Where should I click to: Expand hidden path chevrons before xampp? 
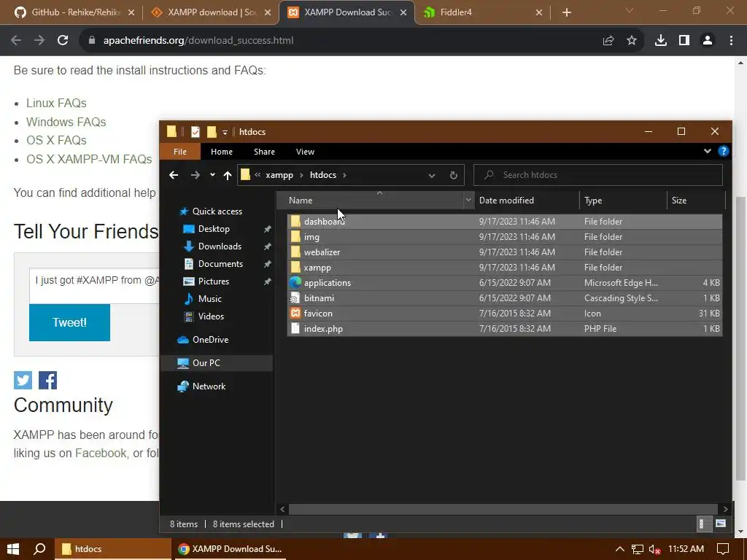tap(258, 175)
